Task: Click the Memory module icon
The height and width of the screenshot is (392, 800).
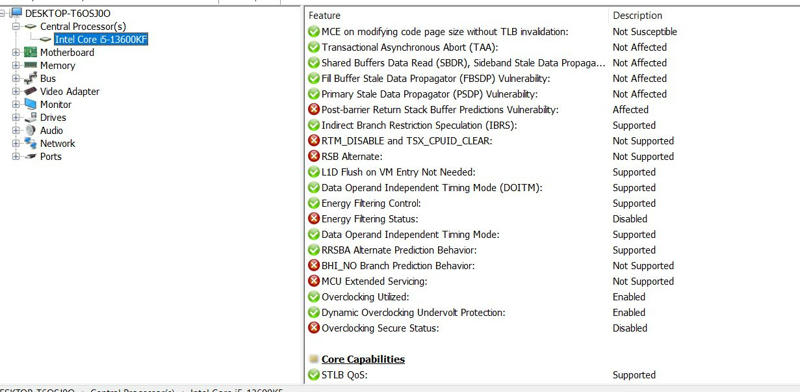Action: click(x=31, y=65)
